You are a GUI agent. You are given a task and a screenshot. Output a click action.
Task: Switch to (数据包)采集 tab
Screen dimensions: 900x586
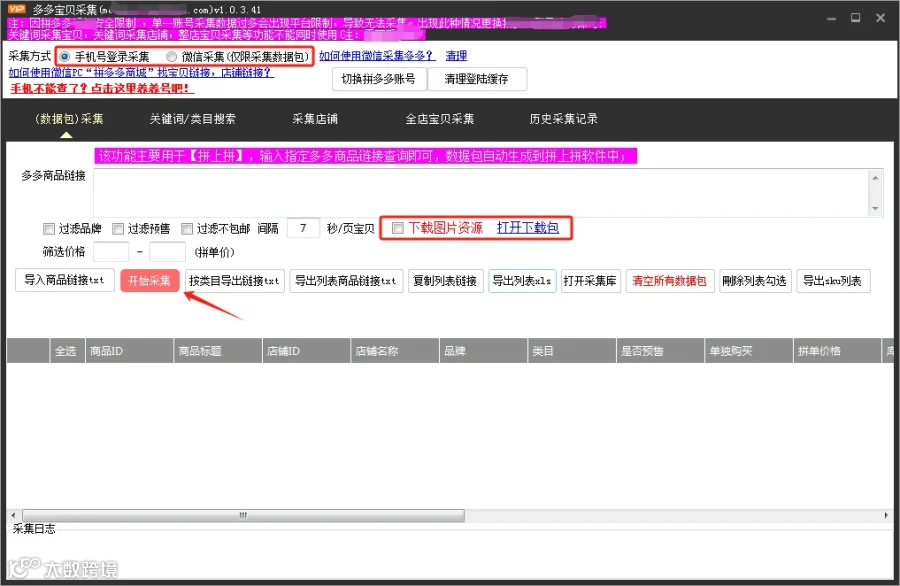pyautogui.click(x=69, y=119)
